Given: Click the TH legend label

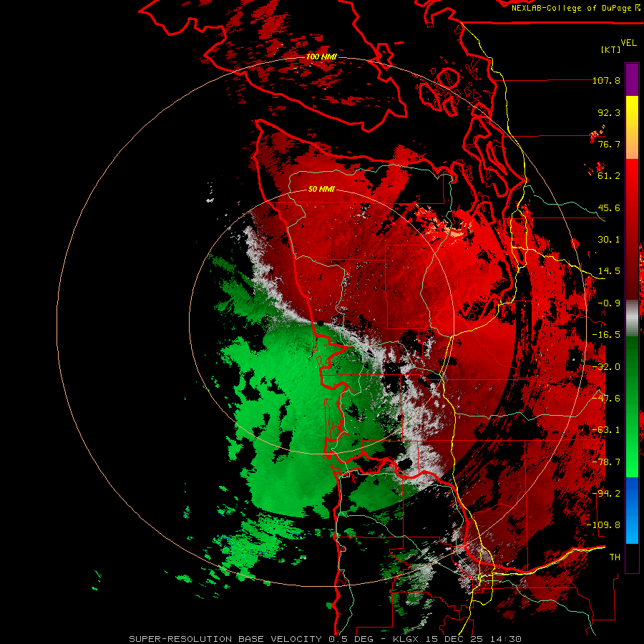Looking at the screenshot, I should click(615, 557).
